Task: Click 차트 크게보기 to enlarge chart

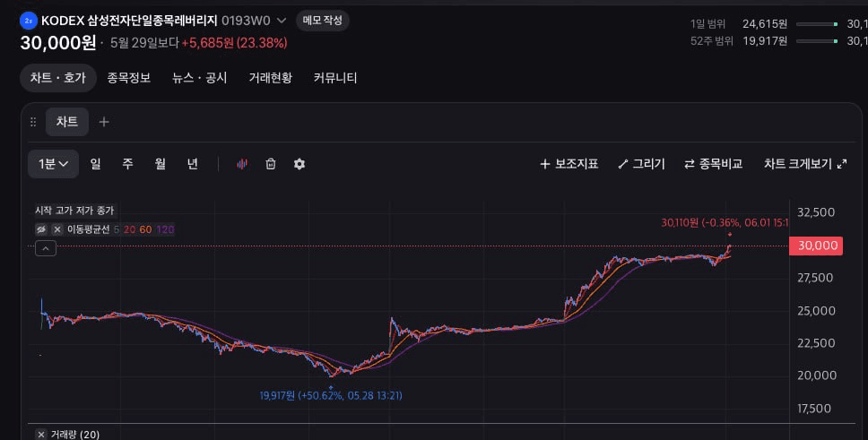Action: [805, 164]
